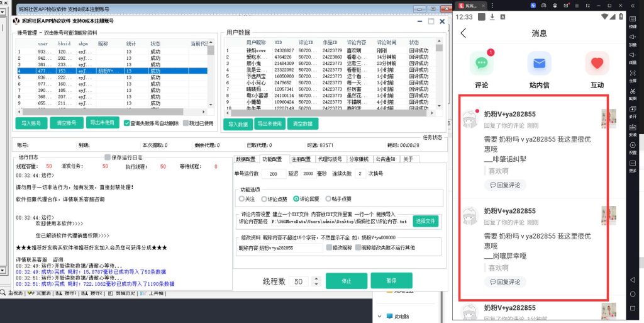Screen dimensions: 644x323
Task: Click the 选择文件 button
Action: [426, 222]
